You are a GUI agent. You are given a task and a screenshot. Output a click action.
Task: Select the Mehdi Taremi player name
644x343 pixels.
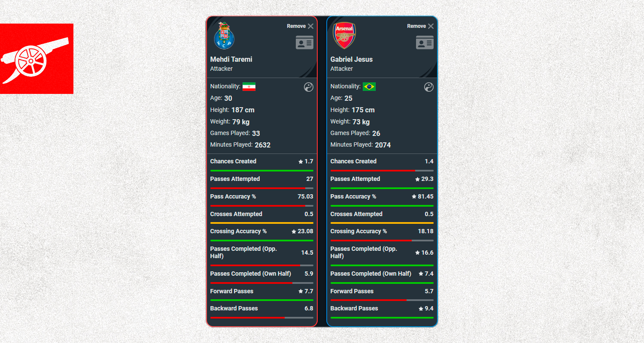231,59
